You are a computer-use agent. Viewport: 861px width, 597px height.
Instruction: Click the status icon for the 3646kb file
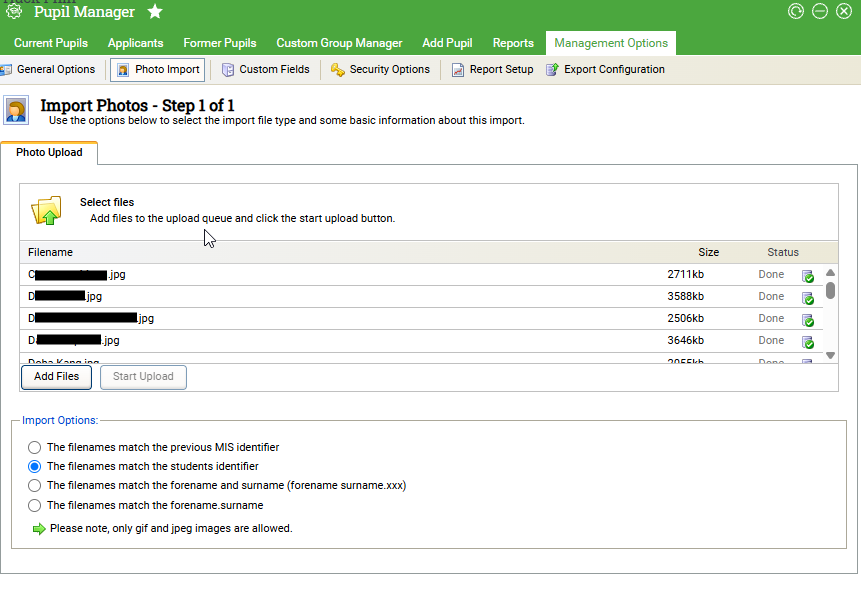click(x=808, y=342)
